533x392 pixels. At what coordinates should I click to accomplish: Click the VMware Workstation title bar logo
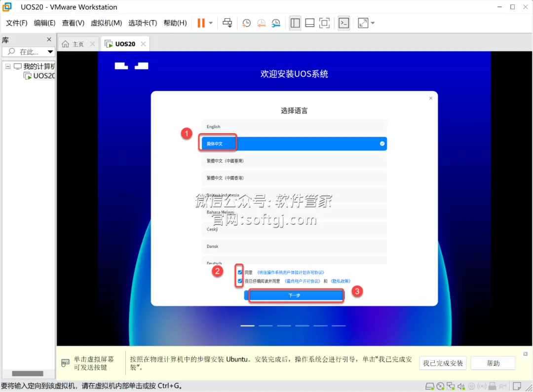click(x=7, y=7)
